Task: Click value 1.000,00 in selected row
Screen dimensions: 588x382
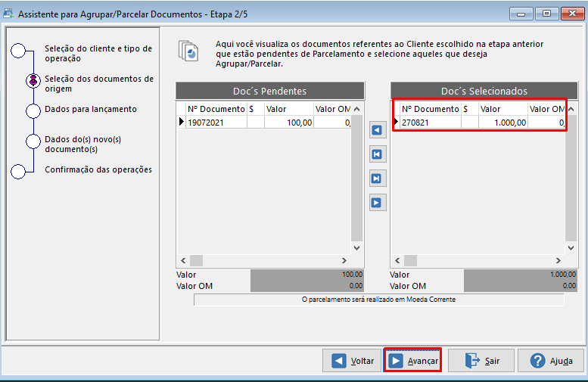Action: (503, 123)
